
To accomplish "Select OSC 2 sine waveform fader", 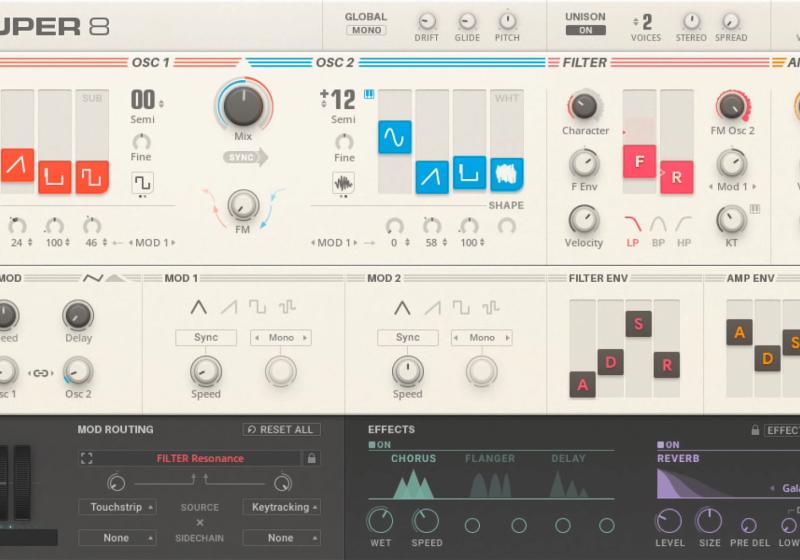I will point(394,137).
